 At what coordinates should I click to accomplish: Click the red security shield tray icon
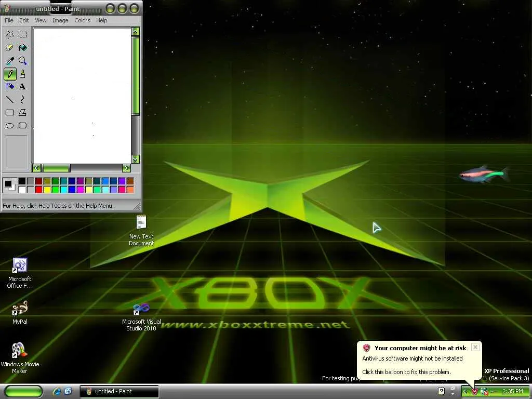(475, 392)
